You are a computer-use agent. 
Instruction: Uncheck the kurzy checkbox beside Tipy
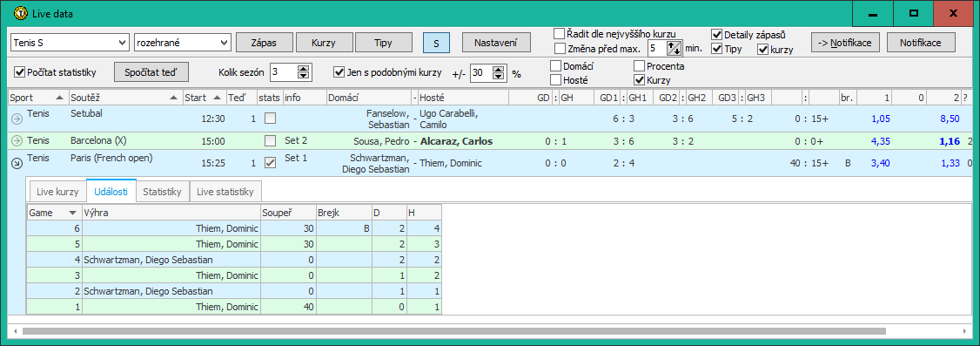(x=762, y=50)
